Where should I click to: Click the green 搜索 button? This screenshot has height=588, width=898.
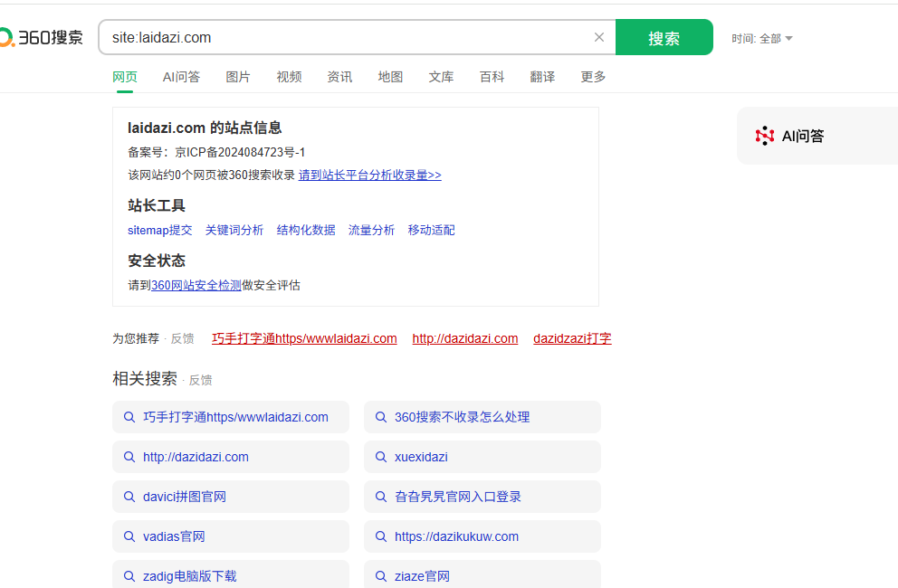tap(664, 37)
